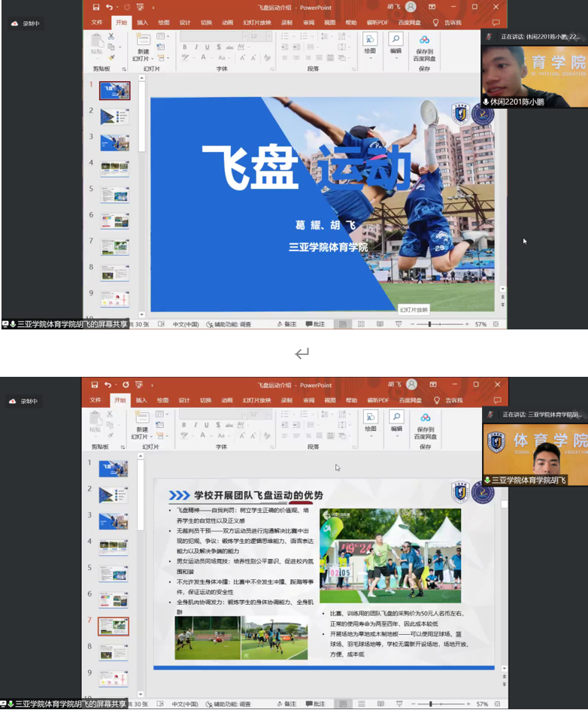The image size is (588, 710).
Task: Click 保存到百度网盘 icon in title-slide window ribbon
Action: (424, 40)
